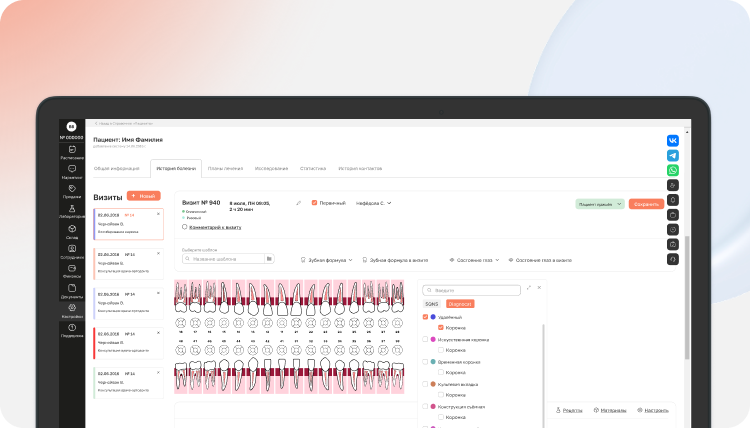The image size is (750, 428).
Task: Click the dark headset icon below messengers
Action: pos(673,259)
